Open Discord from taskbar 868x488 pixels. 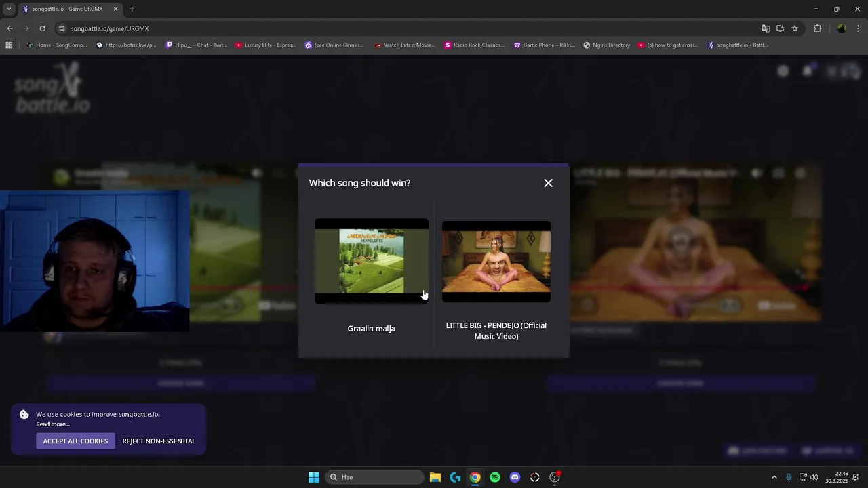pos(515,477)
